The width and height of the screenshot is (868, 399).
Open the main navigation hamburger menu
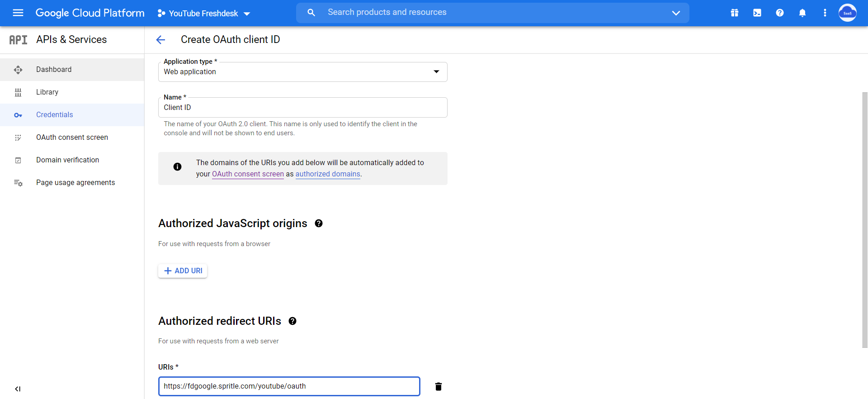coord(18,13)
